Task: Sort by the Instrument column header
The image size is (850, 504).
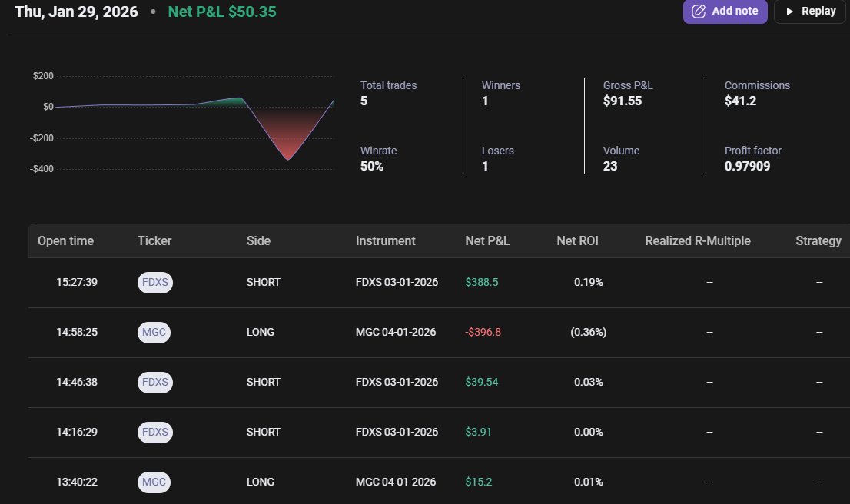Action: (x=386, y=240)
